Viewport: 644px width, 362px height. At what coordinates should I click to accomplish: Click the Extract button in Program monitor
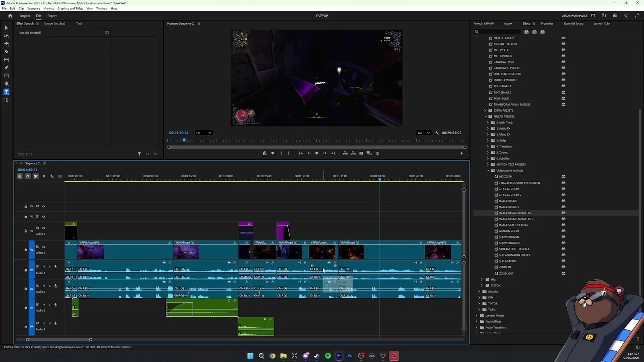(x=353, y=153)
